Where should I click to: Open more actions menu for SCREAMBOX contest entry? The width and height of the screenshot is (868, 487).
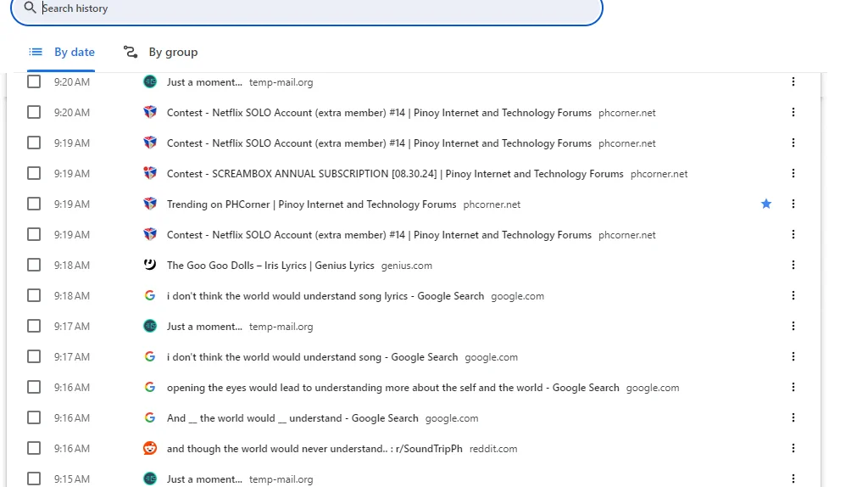pyautogui.click(x=793, y=173)
